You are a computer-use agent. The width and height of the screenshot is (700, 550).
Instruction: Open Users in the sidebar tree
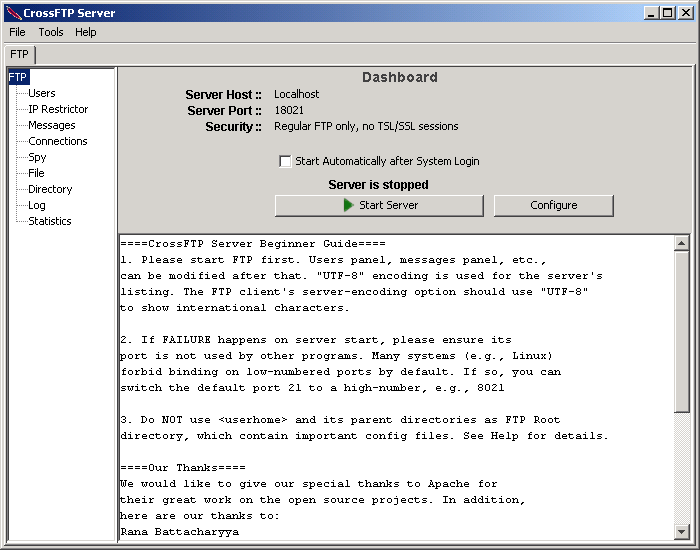pyautogui.click(x=42, y=93)
